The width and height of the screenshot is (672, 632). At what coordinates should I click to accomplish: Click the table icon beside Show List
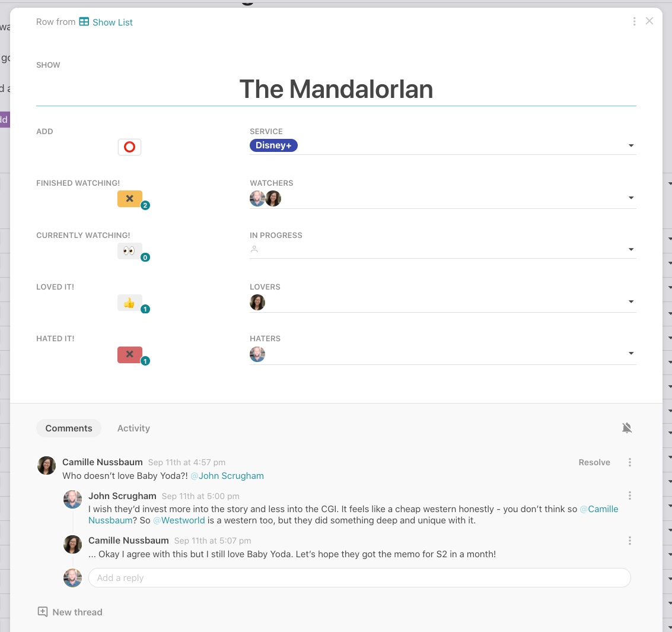tap(84, 22)
